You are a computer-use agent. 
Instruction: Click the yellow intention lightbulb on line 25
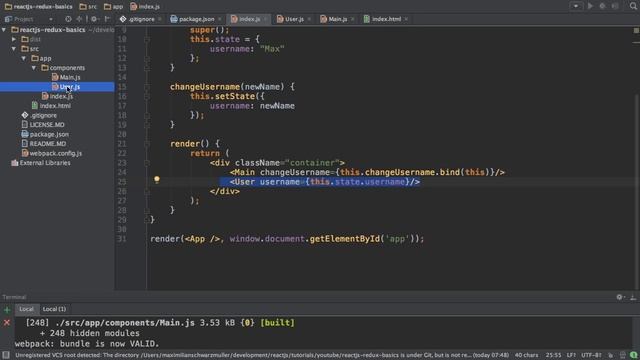(x=157, y=180)
